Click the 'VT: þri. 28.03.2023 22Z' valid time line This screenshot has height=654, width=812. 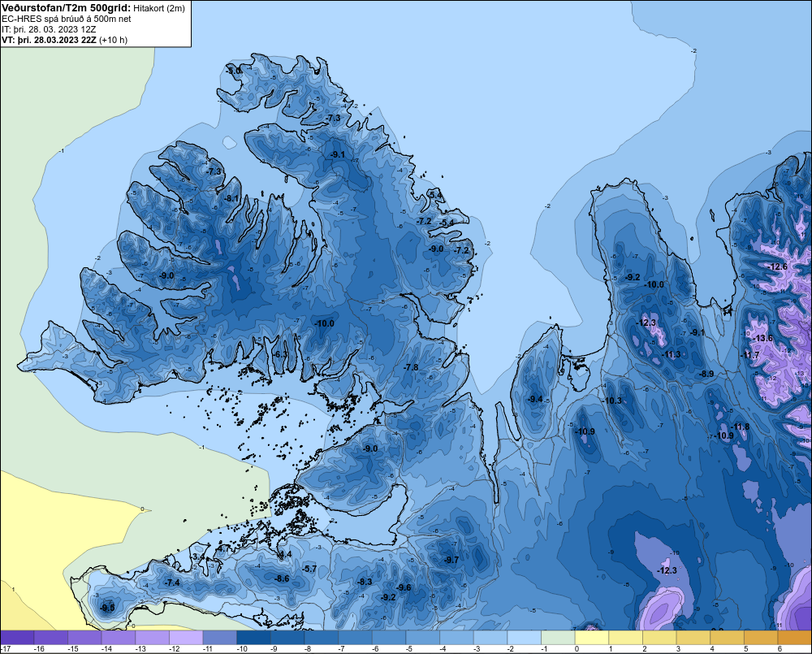49,40
